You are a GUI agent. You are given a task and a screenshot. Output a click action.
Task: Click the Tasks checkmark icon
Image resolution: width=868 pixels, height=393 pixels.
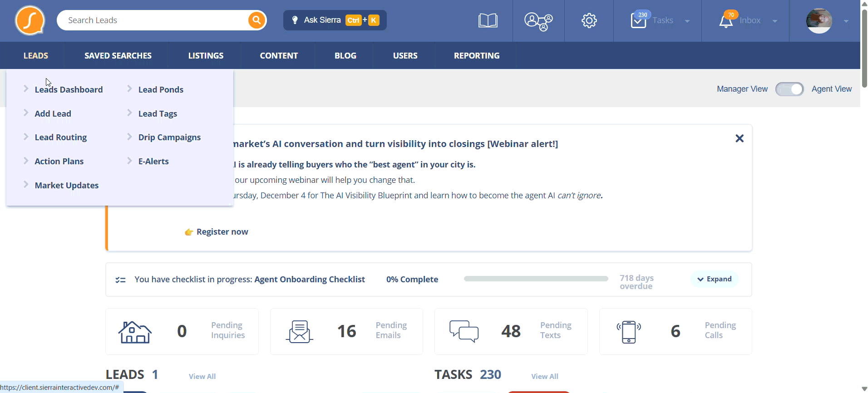(638, 21)
